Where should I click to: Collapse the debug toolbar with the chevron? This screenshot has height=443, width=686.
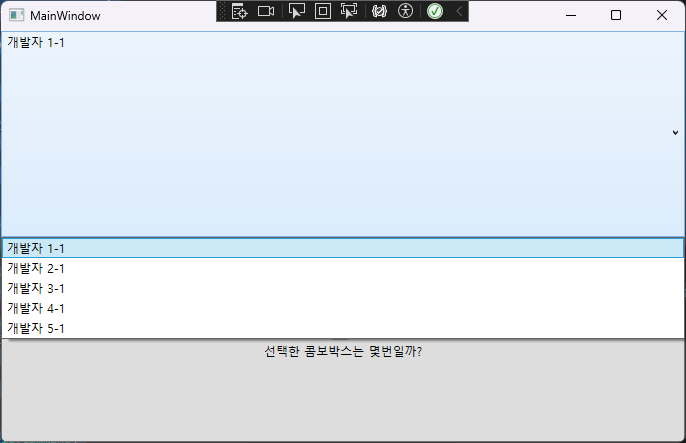tap(459, 11)
